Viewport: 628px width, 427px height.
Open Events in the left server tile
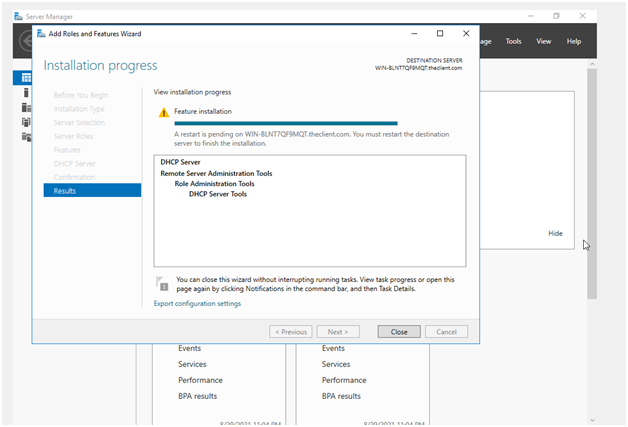click(x=189, y=348)
